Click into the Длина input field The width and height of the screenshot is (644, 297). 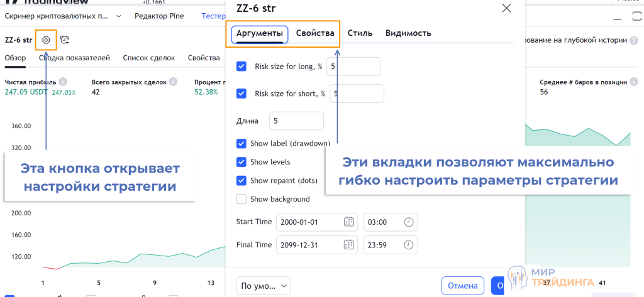coord(296,121)
